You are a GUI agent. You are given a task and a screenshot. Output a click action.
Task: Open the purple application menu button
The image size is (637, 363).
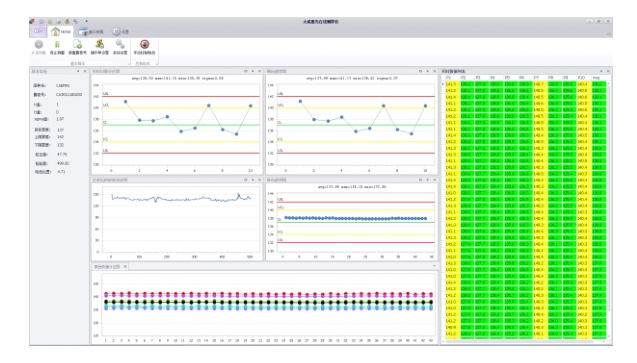pyautogui.click(x=38, y=31)
